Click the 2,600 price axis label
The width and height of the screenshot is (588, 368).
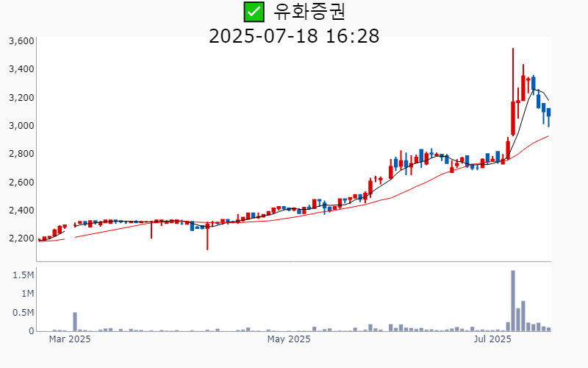point(21,183)
